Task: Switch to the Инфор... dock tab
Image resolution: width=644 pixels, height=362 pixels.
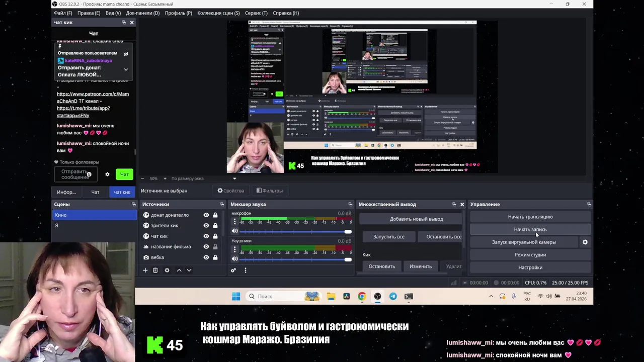Action: 66,192
